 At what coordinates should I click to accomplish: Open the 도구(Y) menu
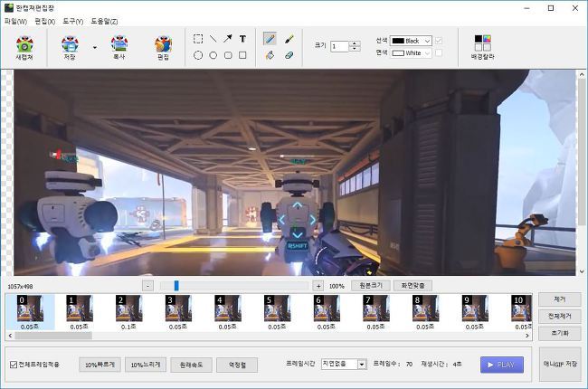pyautogui.click(x=72, y=22)
